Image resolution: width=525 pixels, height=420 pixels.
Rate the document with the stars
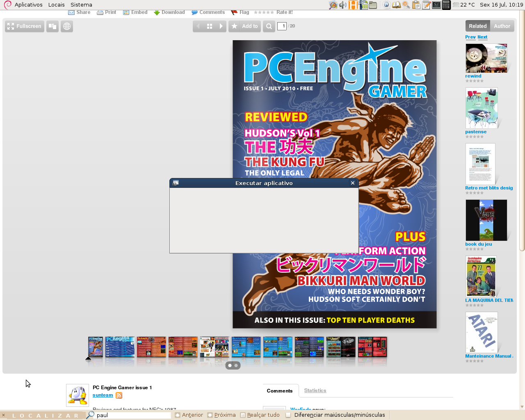click(264, 12)
